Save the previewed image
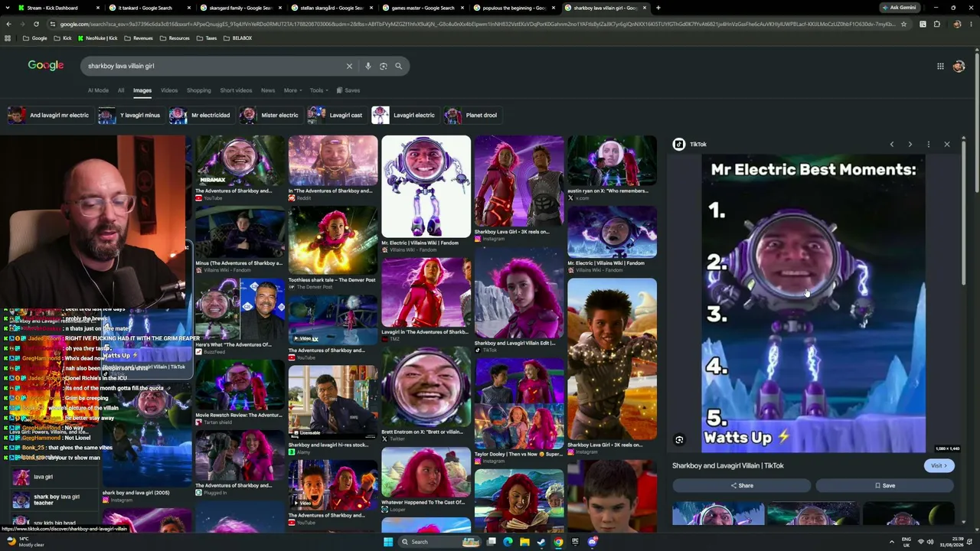 click(884, 485)
